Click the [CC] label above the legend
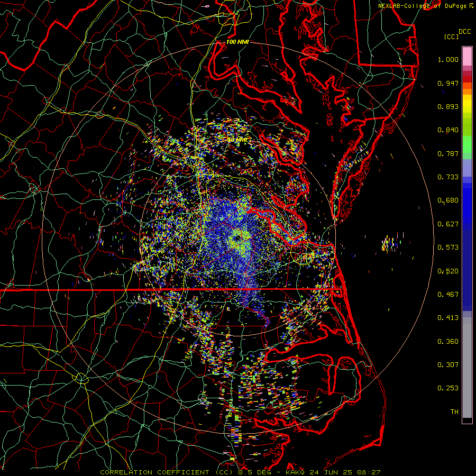 (x=452, y=36)
